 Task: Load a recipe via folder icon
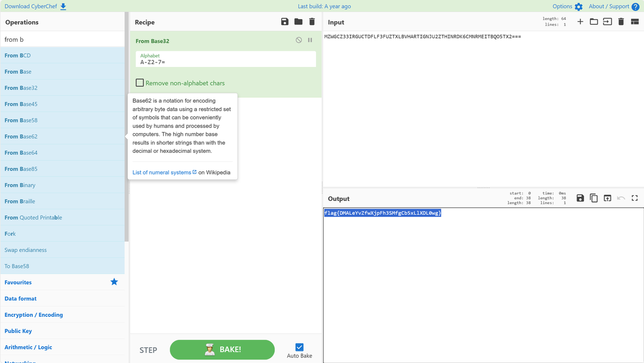point(298,22)
